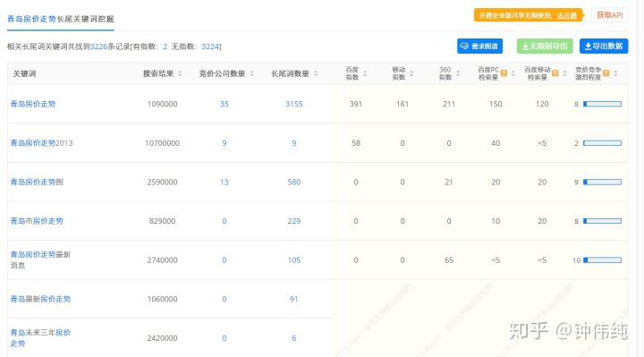644x357 pixels.
Task: Open keyword link 青岛房价走势
Action: (33, 104)
